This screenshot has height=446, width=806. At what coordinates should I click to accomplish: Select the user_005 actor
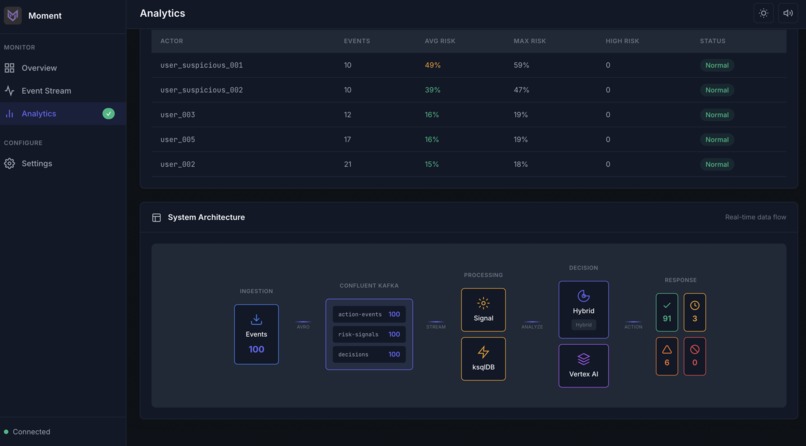[177, 139]
